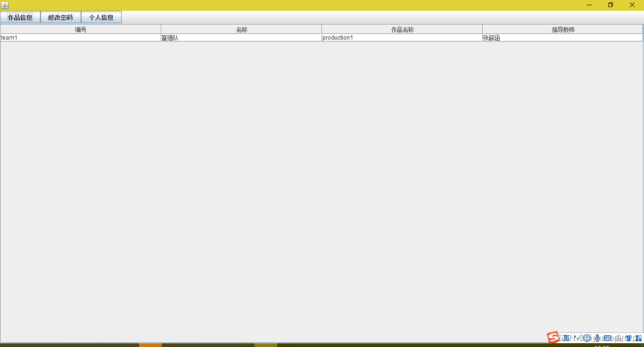This screenshot has width=644, height=347.
Task: Open the Sogou soft keyboard icon
Action: [x=608, y=338]
